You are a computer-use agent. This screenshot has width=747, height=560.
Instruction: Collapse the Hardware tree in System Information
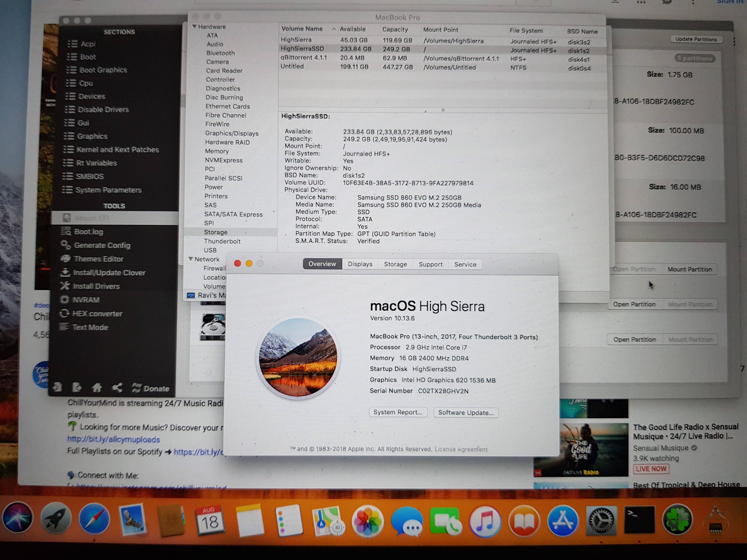tap(195, 26)
